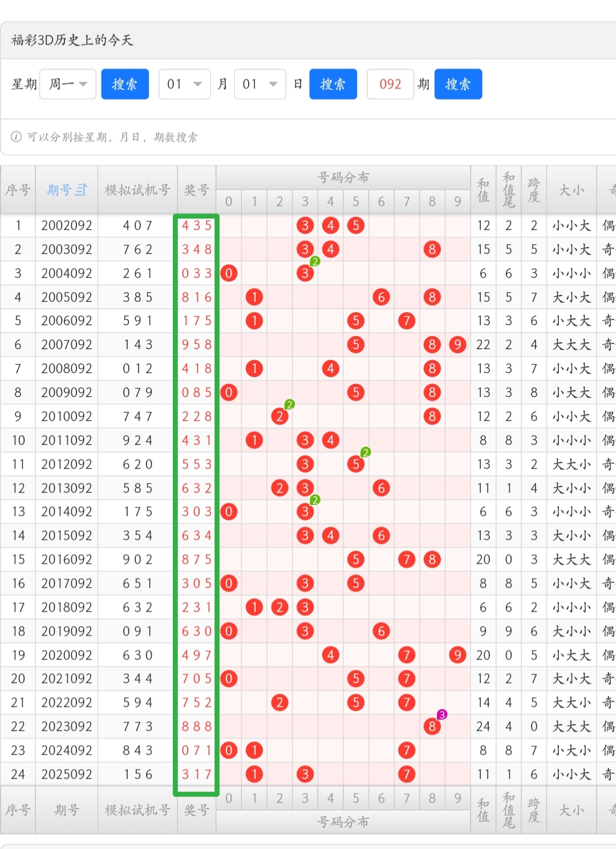Click the 模拟试机号 column header at top
This screenshot has width=616, height=849.
click(x=137, y=190)
